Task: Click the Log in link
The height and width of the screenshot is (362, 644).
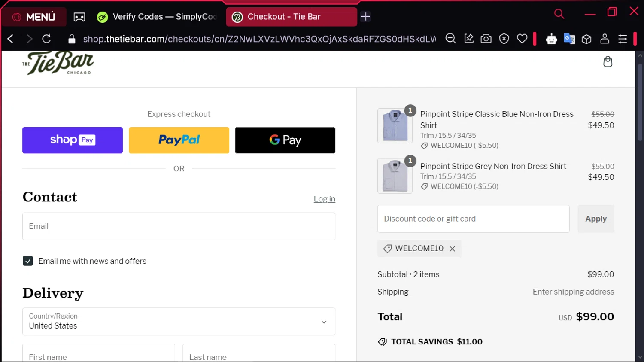Action: [324, 199]
